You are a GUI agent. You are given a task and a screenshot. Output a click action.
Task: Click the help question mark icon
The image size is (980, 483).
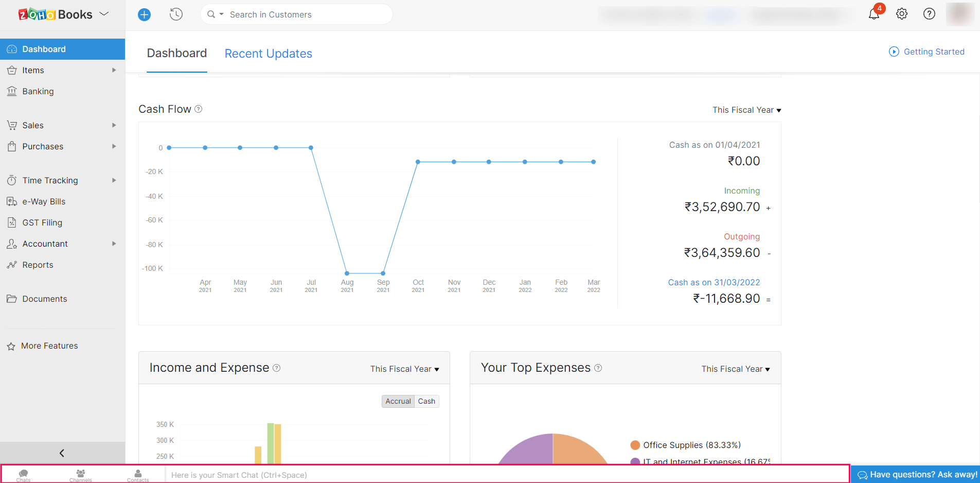click(929, 14)
